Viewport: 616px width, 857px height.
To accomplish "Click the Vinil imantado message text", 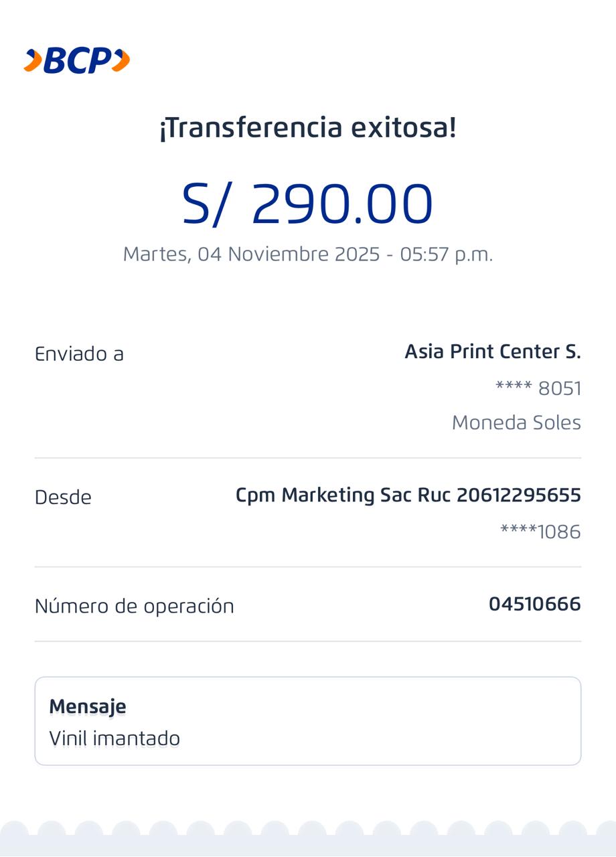I will point(114,739).
